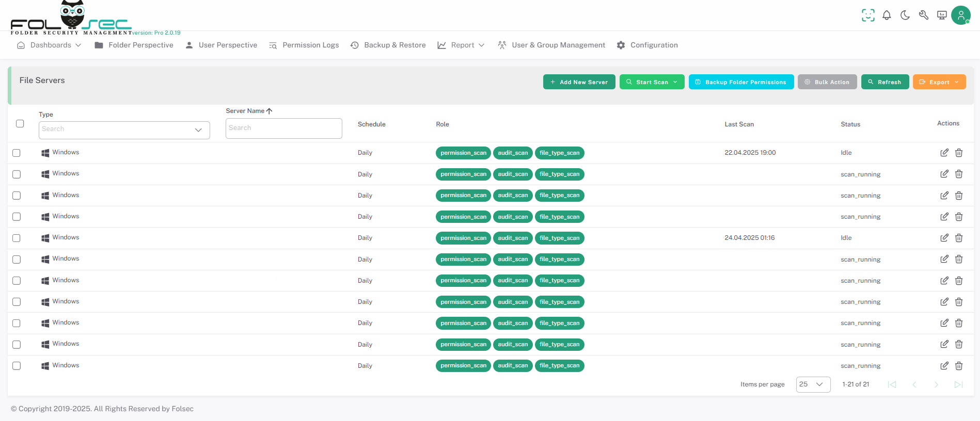Click the Add New Server button

[x=579, y=82]
